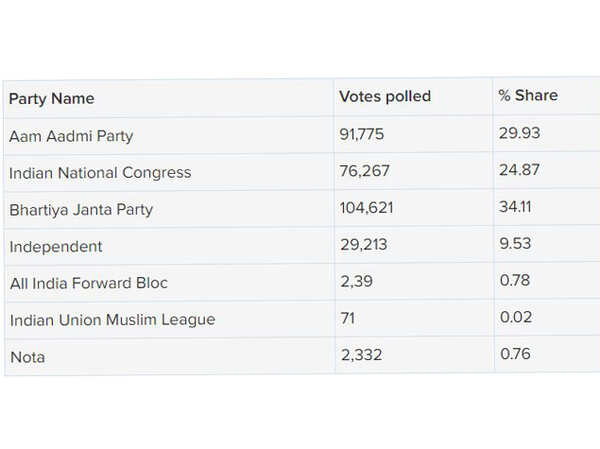
Task: Click the 9.53 percent share value
Action: (x=515, y=245)
